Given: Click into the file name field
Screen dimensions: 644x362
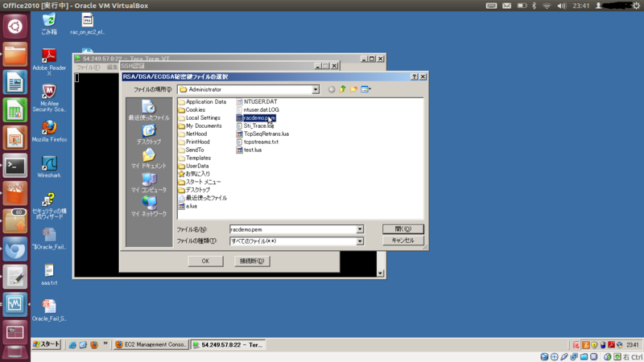Looking at the screenshot, I should pyautogui.click(x=293, y=229).
